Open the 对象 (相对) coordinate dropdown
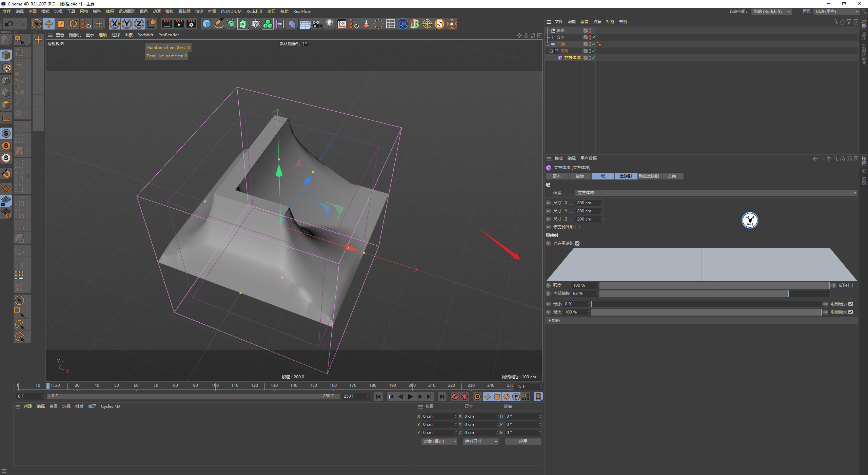The height and width of the screenshot is (475, 868). (439, 441)
